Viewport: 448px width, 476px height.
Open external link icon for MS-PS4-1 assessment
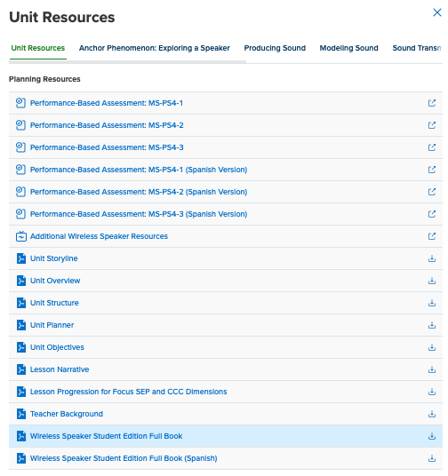coord(432,103)
